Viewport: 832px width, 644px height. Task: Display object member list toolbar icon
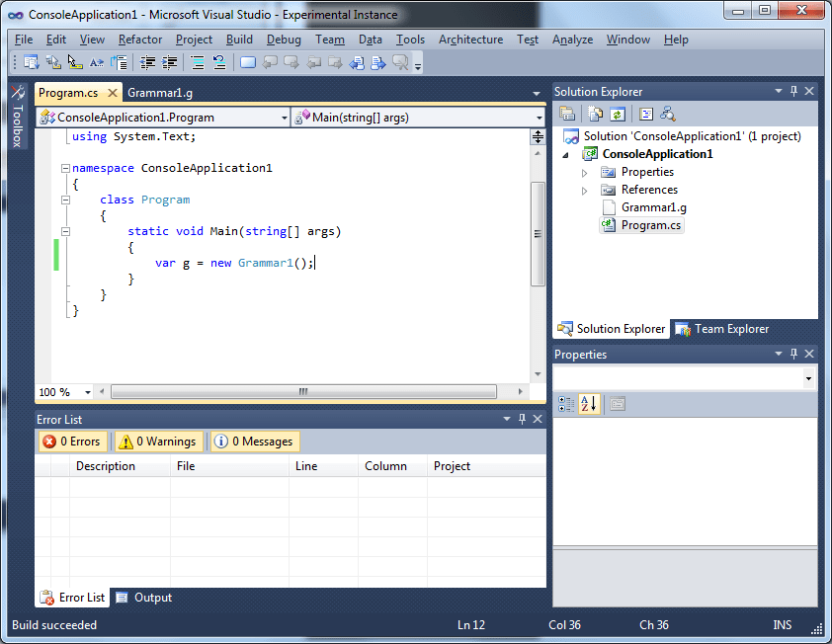coord(32,62)
